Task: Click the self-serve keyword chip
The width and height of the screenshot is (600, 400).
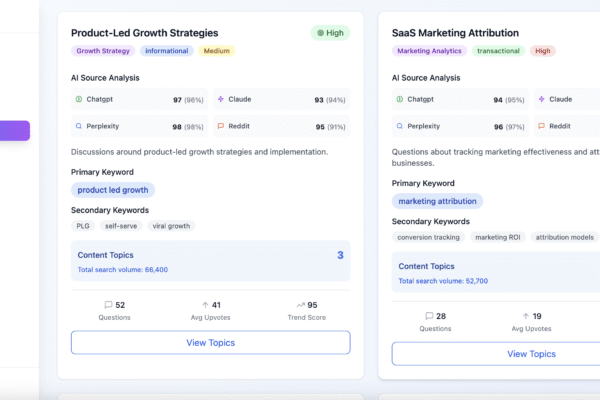Action: tap(121, 226)
